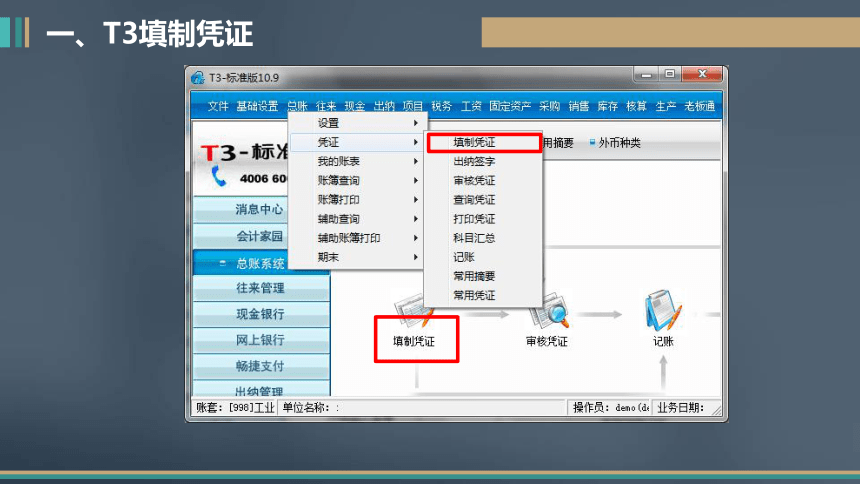
Task: Open the 核算 menu
Action: [637, 106]
